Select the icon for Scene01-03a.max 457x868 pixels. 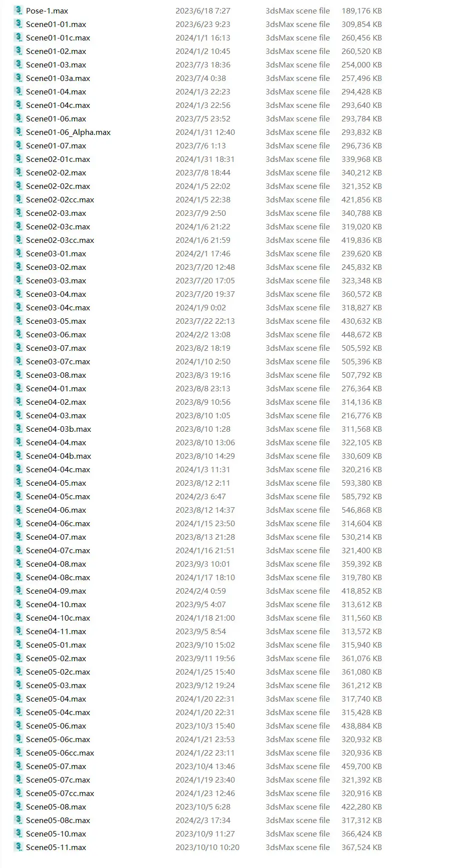(x=18, y=78)
